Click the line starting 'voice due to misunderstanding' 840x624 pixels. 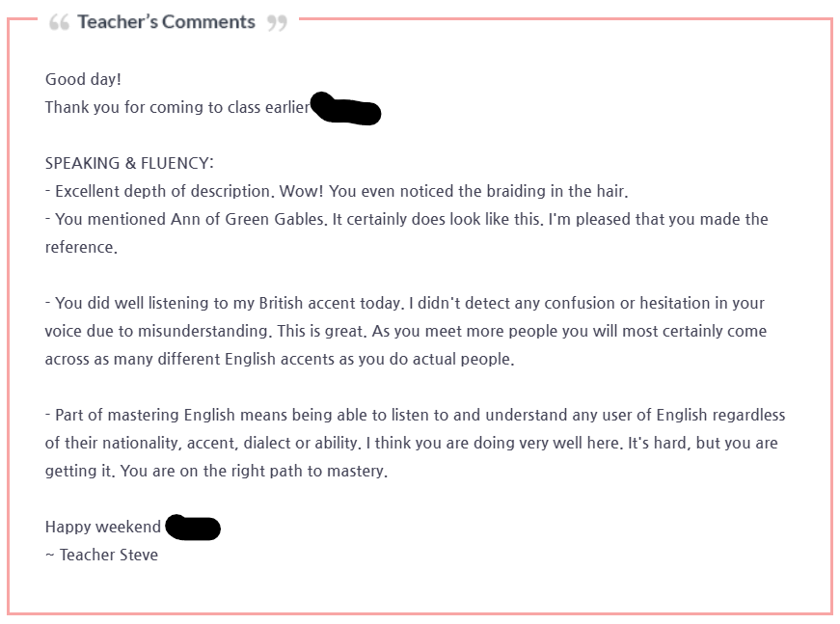point(406,331)
